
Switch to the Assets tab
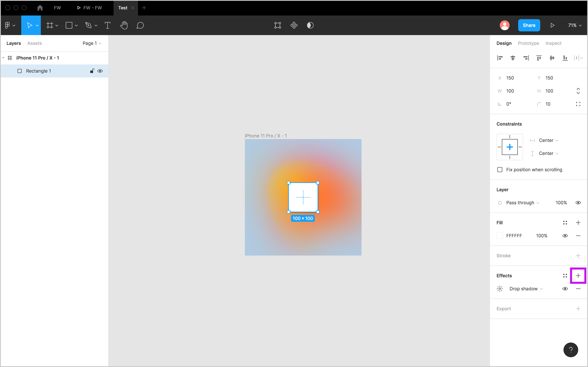click(35, 43)
